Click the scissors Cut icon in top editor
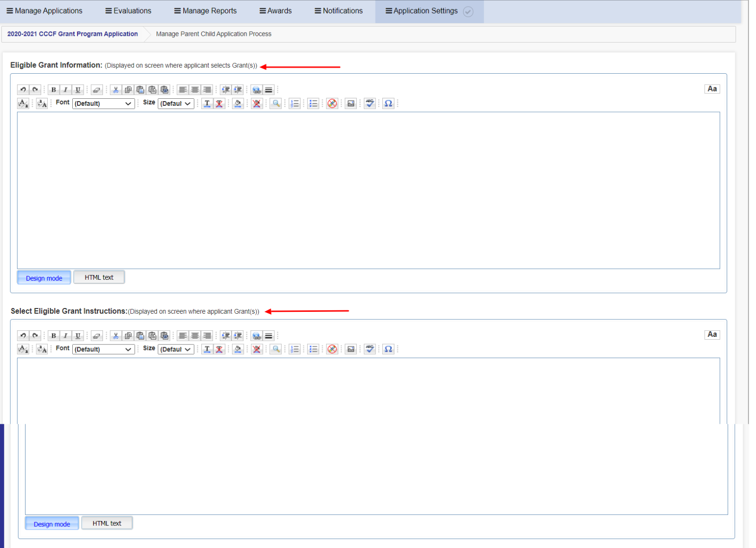 click(116, 90)
